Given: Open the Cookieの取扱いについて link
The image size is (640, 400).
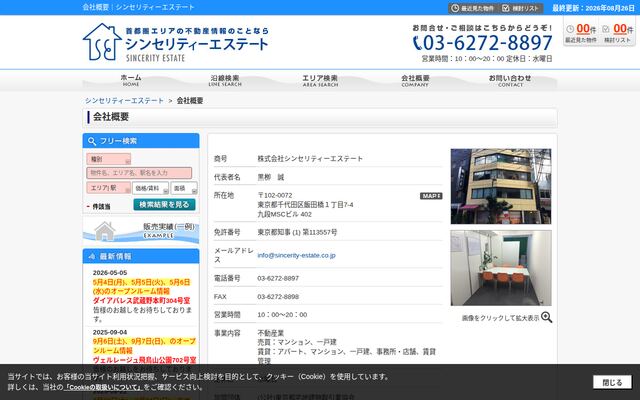Looking at the screenshot, I should pos(103,387).
